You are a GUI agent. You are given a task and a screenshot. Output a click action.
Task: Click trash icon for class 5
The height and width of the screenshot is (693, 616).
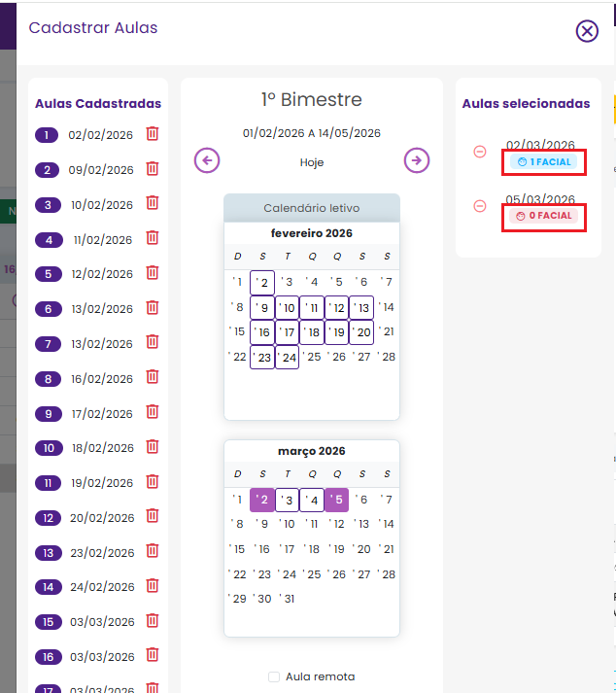coord(153,273)
